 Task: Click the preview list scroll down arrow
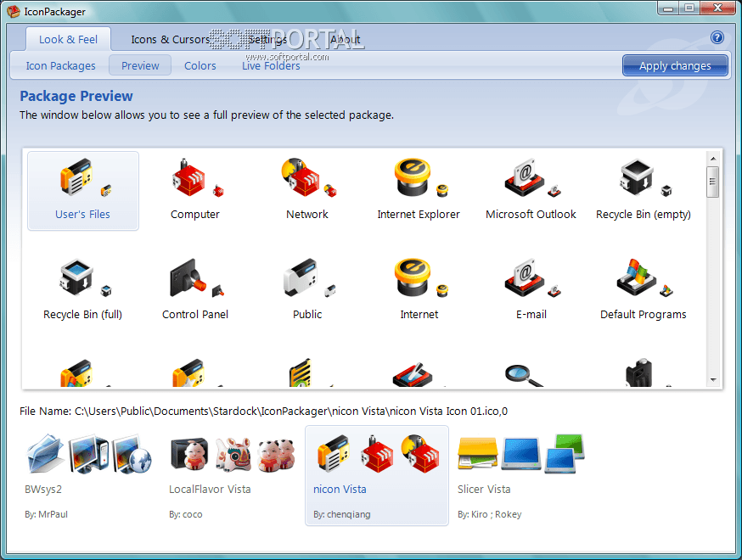[712, 380]
